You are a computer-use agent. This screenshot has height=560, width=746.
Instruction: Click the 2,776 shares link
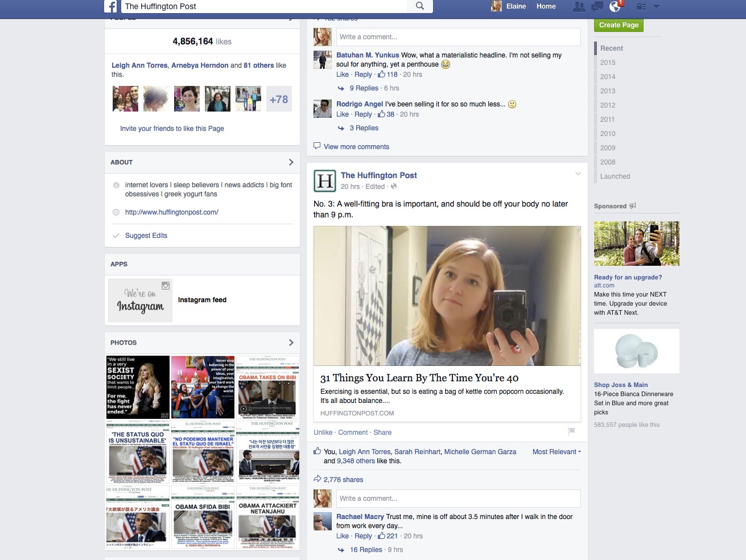click(343, 480)
